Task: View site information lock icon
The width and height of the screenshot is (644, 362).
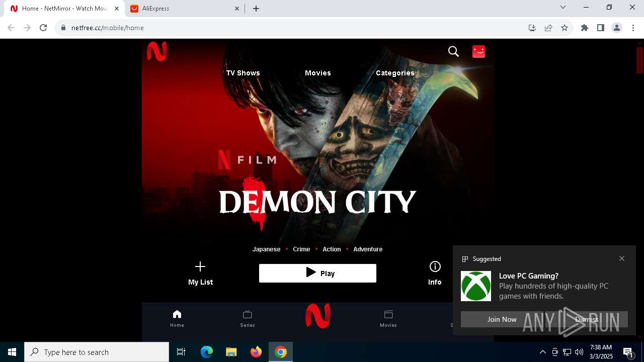Action: pyautogui.click(x=63, y=28)
